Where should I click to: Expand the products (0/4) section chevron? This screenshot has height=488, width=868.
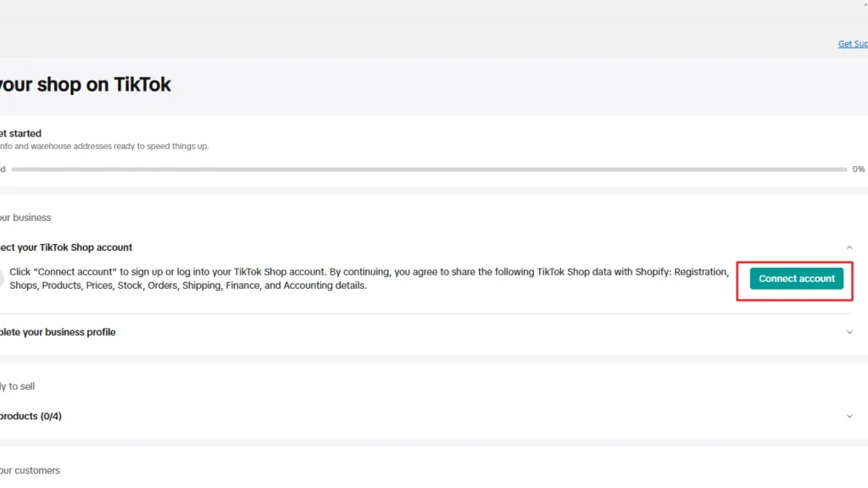[x=849, y=416]
